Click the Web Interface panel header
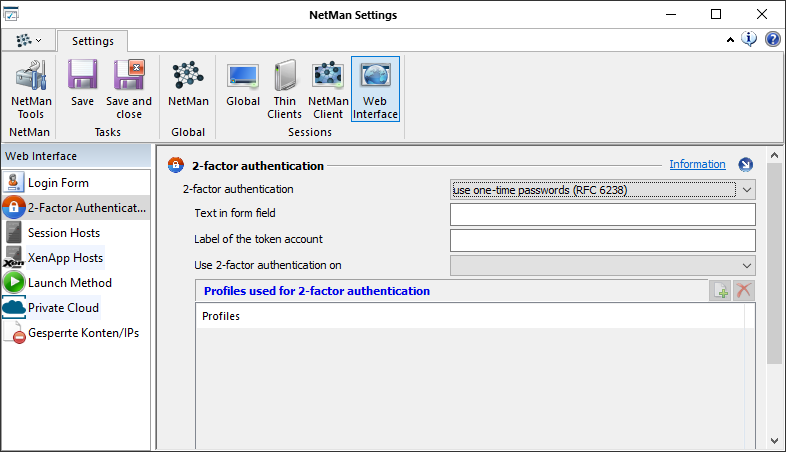 click(76, 156)
